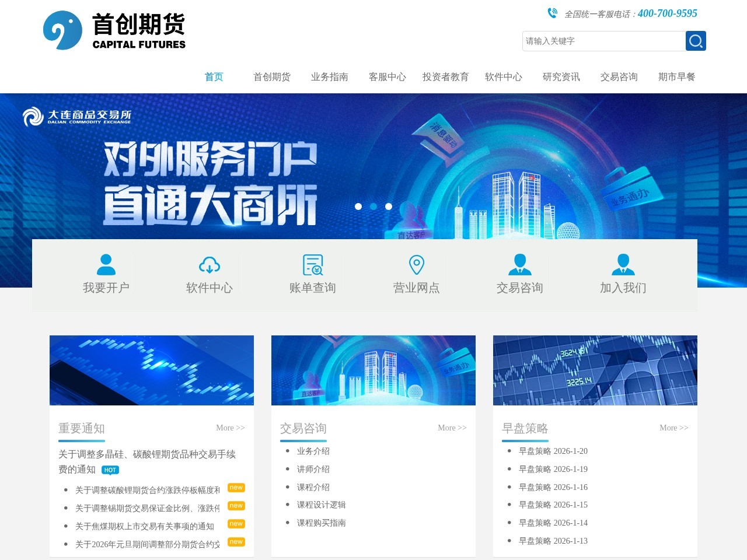This screenshot has height=560, width=747.
Task: Open the 课程购买指南 link
Action: (x=321, y=523)
